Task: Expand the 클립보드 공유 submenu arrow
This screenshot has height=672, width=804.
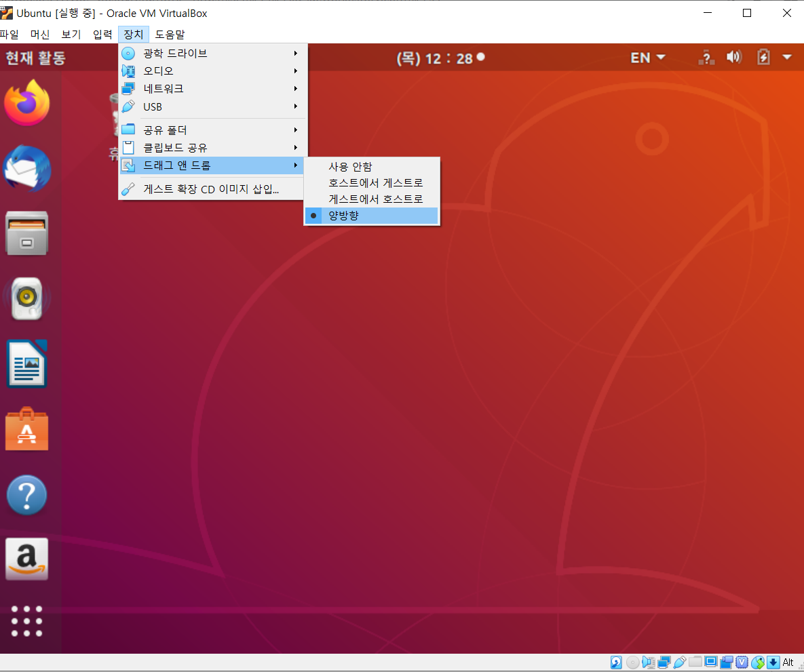Action: (x=296, y=148)
